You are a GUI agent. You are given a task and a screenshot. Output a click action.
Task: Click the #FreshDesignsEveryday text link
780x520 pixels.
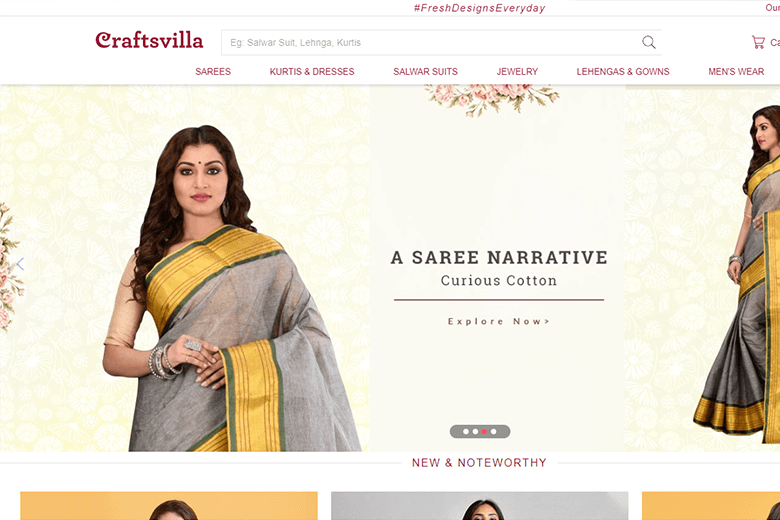pyautogui.click(x=480, y=8)
